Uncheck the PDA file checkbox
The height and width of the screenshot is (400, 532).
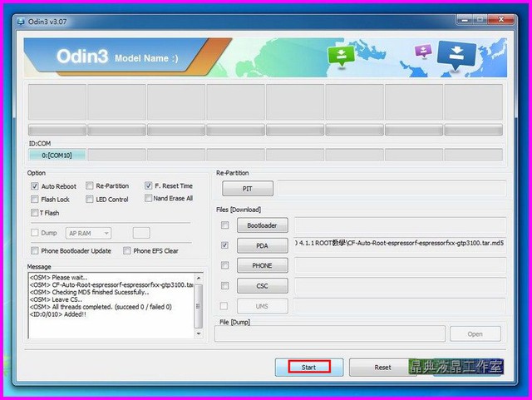click(x=224, y=246)
